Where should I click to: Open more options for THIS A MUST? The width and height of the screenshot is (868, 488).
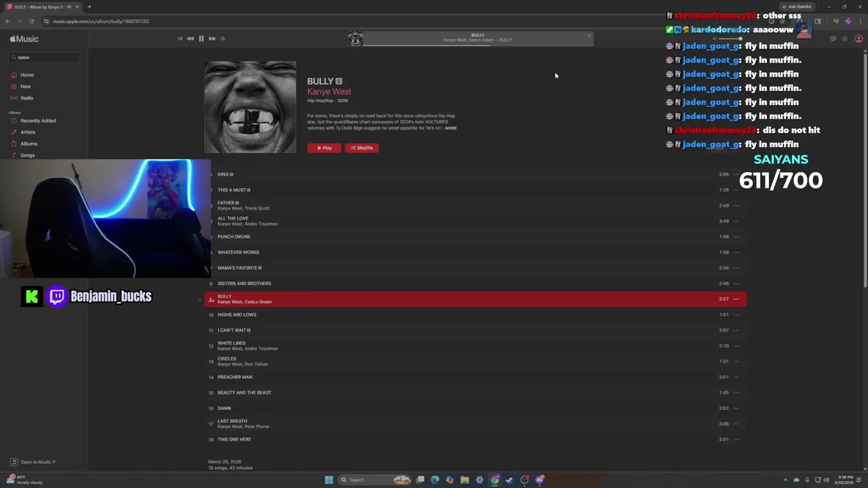[736, 190]
